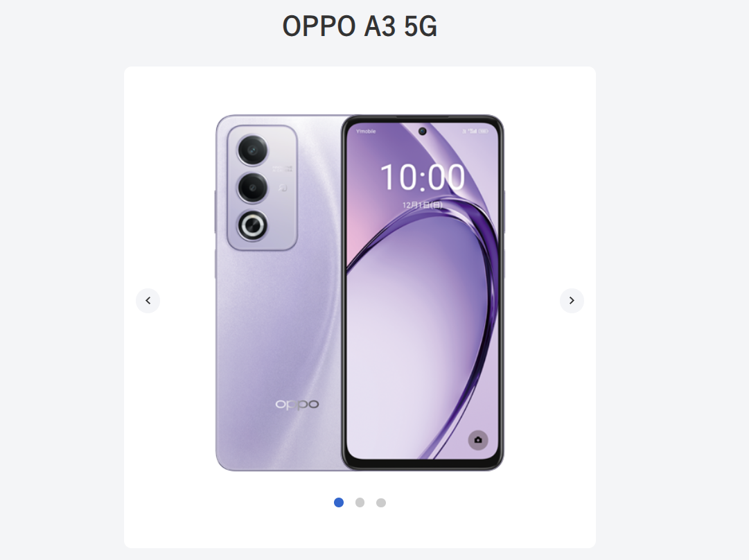This screenshot has width=749, height=560.
Task: Click the battery status icons on phone screen
Action: point(475,131)
